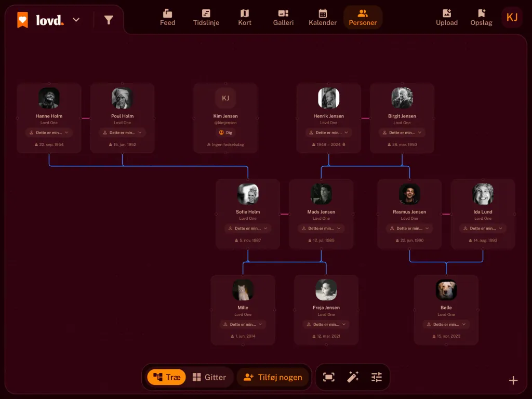532x399 pixels.
Task: Click Bølle's dog photo
Action: (446, 290)
